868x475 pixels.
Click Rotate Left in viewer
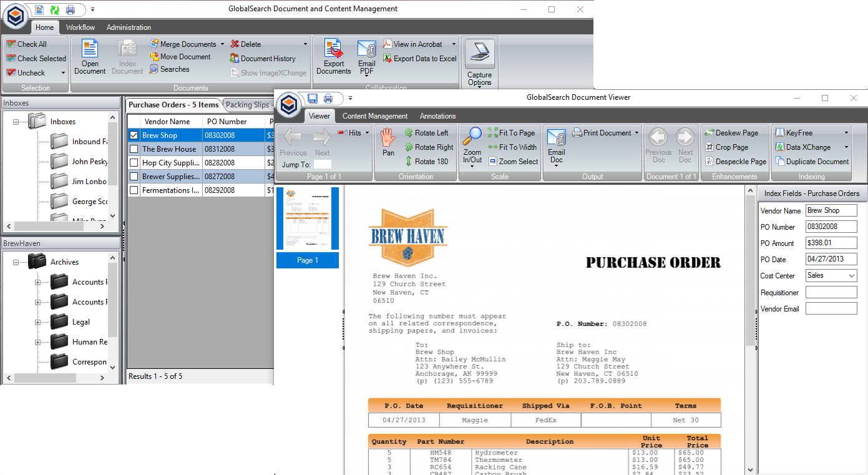tap(426, 133)
